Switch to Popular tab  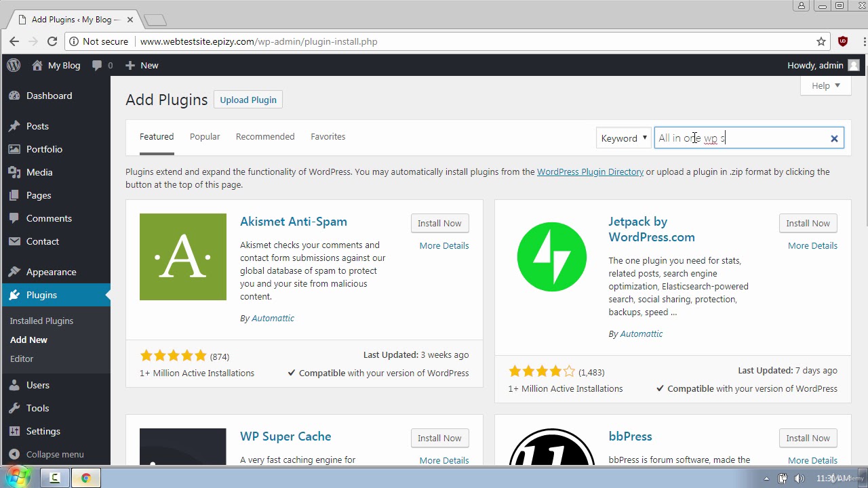coord(205,136)
